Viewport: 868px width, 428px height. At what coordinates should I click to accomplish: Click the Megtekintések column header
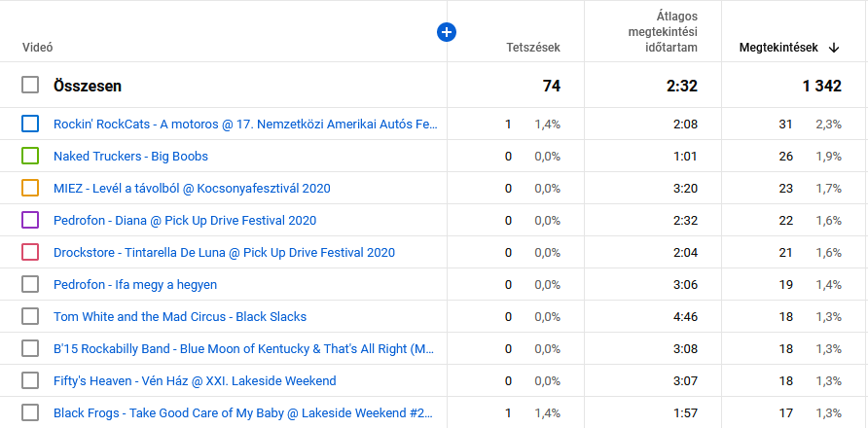point(778,48)
